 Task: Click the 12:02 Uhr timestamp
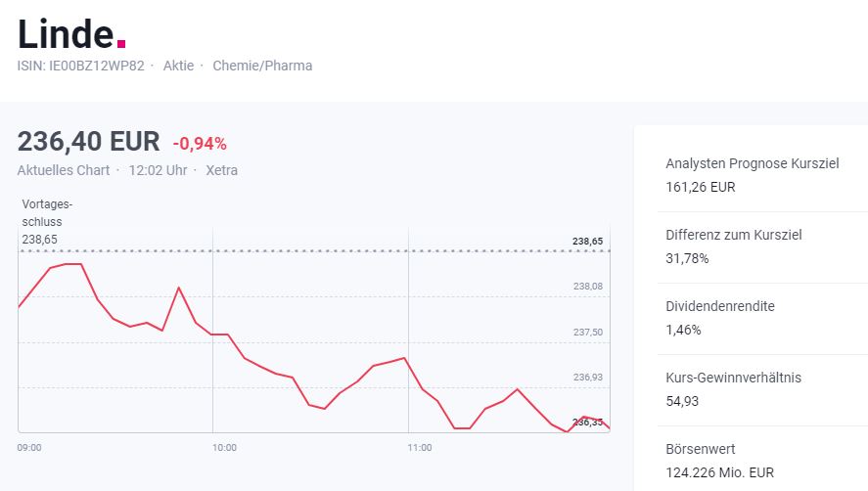(158, 170)
